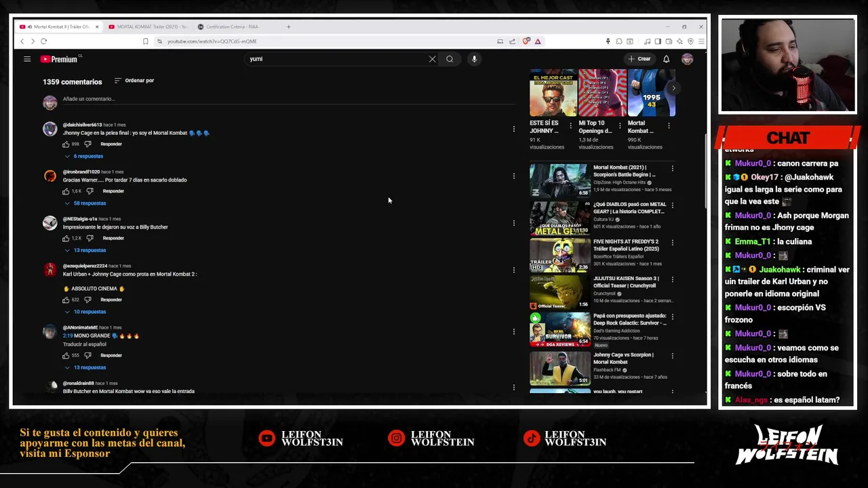
Task: Open browser menu hamburger at toolbar end
Action: click(x=701, y=41)
